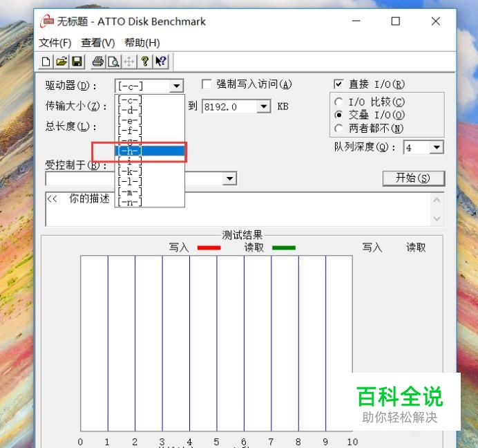
Task: Click the Context Help pointer icon
Action: coord(161,62)
